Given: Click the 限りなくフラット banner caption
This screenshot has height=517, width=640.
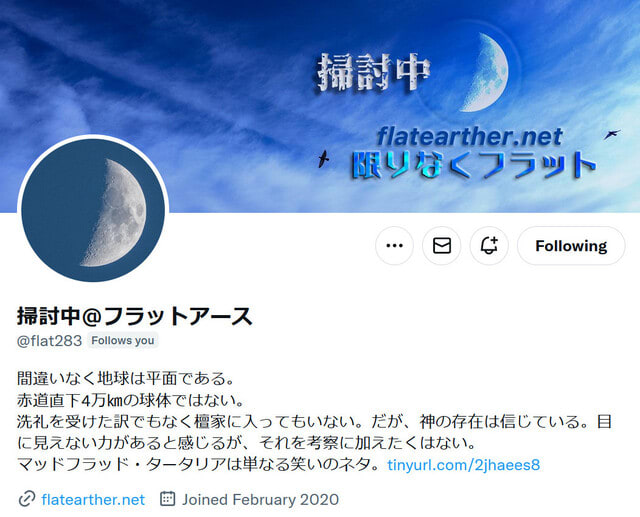Looking at the screenshot, I should pos(474,165).
